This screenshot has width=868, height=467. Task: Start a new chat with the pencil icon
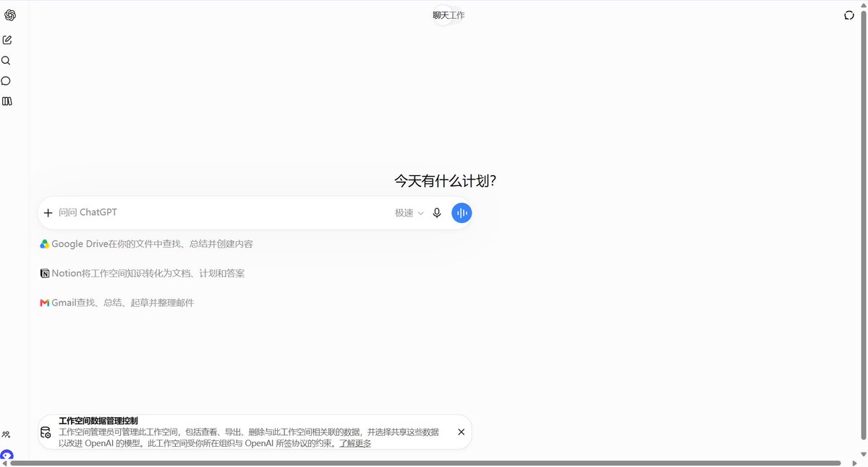click(7, 41)
